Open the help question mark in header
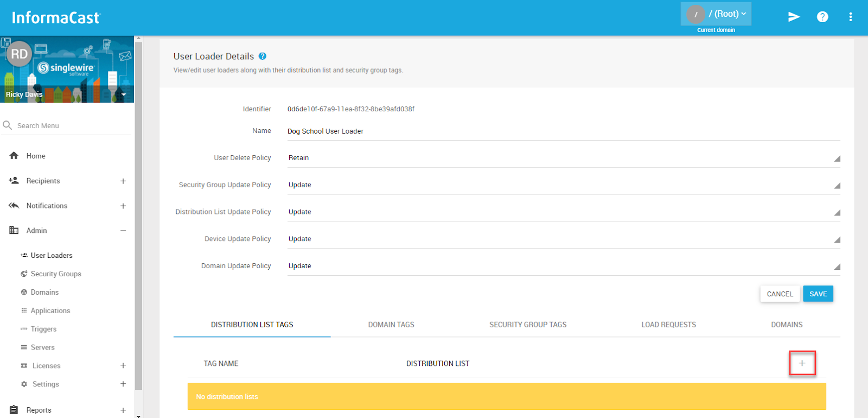This screenshot has height=418, width=868. click(822, 17)
